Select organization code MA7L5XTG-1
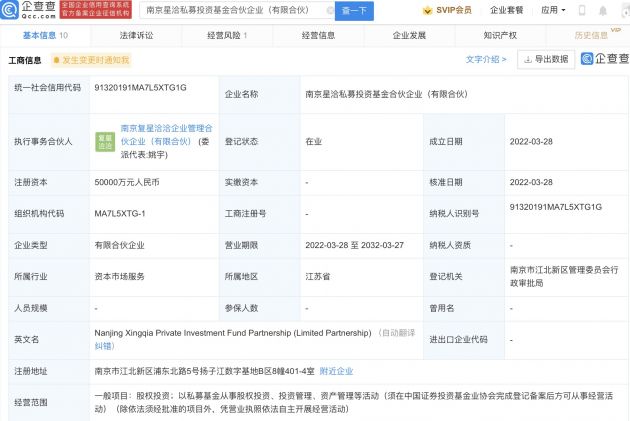This screenshot has width=630, height=421. point(120,214)
